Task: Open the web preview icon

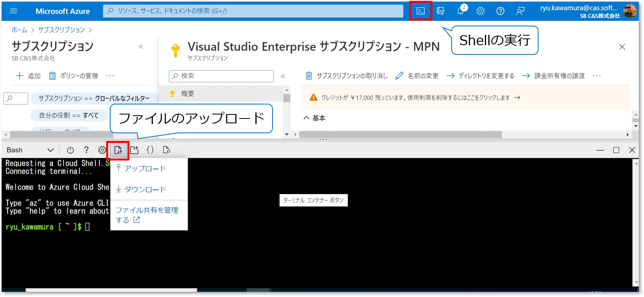Action: (x=166, y=150)
